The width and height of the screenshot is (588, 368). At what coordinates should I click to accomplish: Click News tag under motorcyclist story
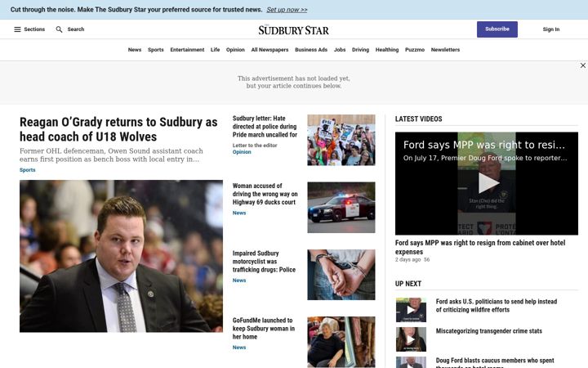coord(239,280)
